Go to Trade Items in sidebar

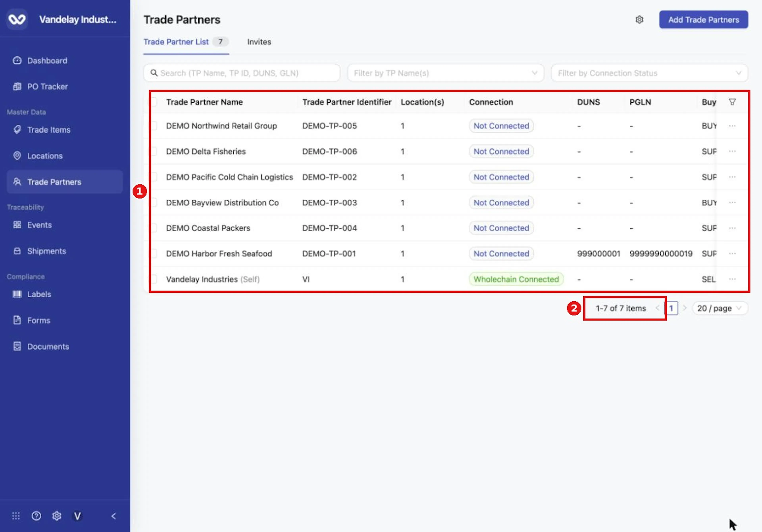[48, 130]
